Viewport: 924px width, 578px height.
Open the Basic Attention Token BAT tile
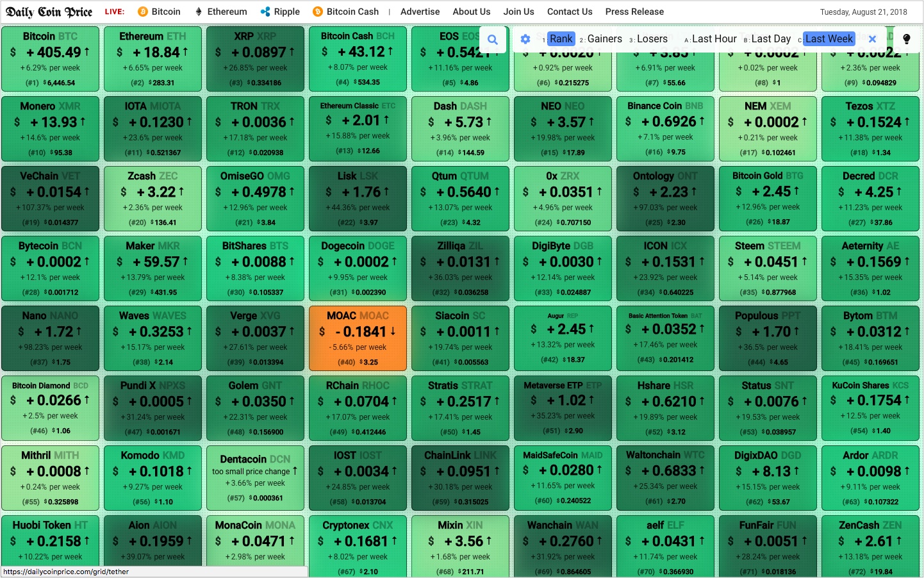666,338
